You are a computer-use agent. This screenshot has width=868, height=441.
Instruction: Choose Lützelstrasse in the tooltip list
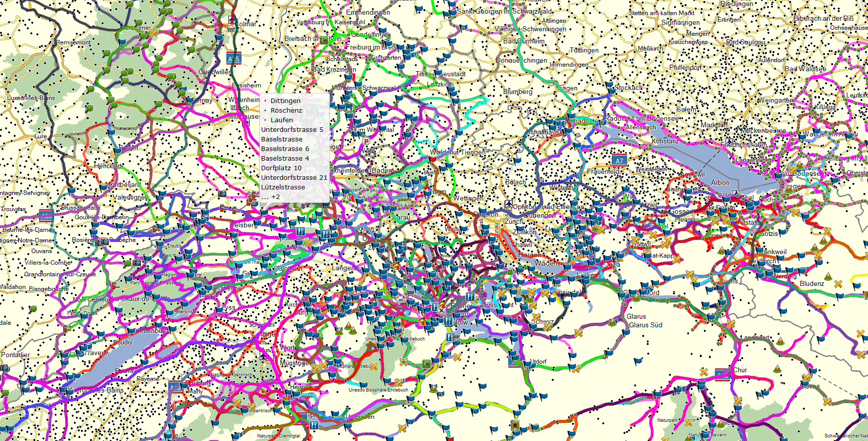283,187
